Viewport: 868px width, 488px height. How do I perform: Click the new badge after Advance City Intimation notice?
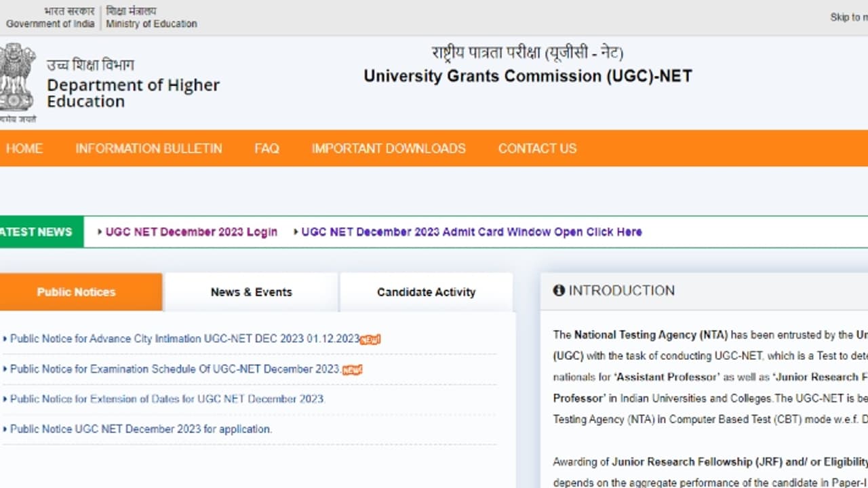(x=370, y=340)
